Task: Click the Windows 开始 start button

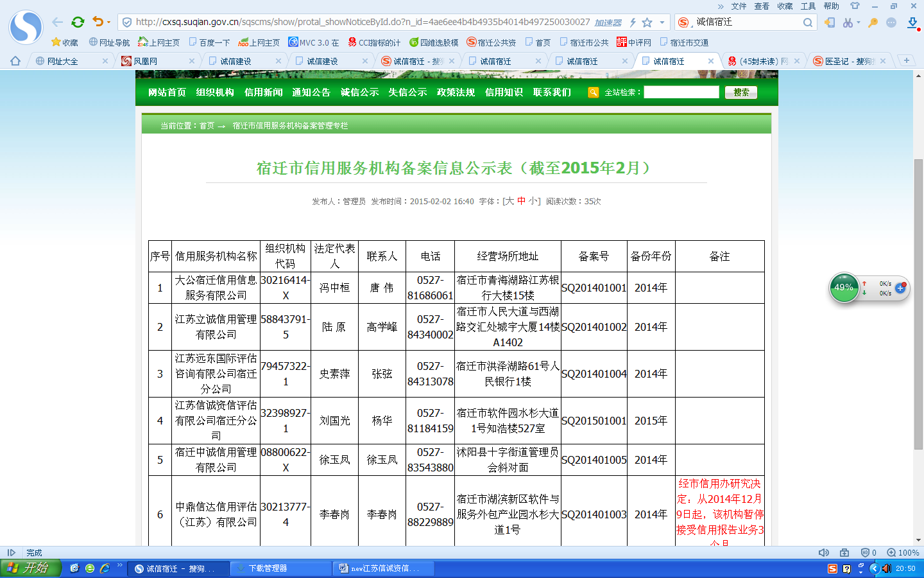Action: coord(30,568)
